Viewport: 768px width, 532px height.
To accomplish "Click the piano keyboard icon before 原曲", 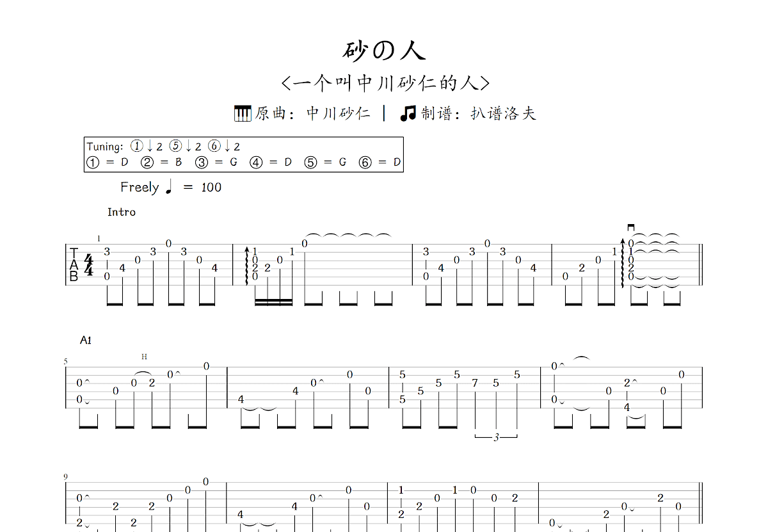I will (x=243, y=113).
